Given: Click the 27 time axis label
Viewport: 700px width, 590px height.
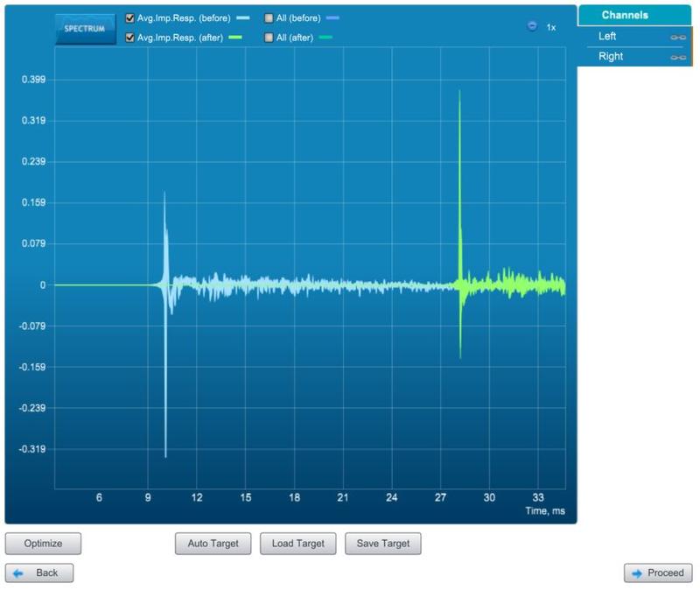Looking at the screenshot, I should (441, 497).
